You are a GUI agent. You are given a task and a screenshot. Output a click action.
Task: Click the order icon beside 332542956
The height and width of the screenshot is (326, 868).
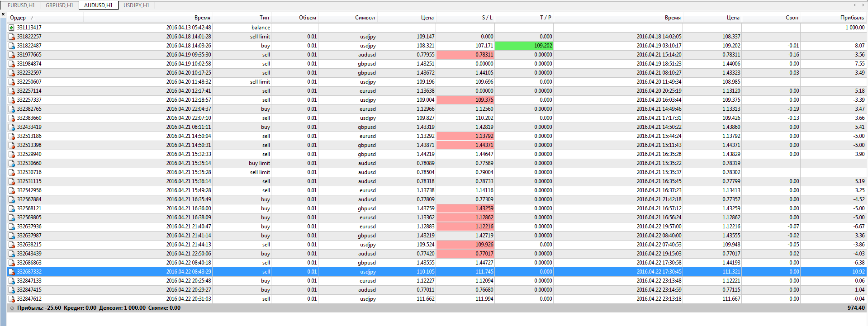coord(12,190)
